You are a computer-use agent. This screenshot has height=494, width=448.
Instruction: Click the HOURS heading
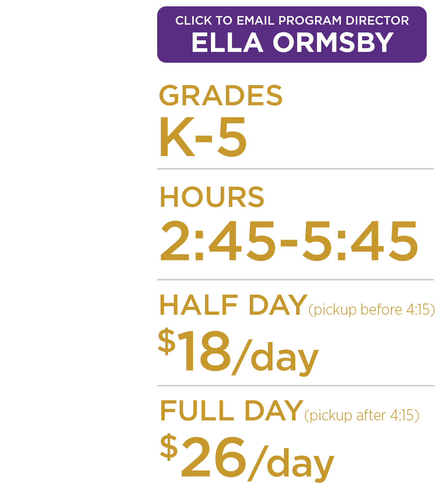212,197
